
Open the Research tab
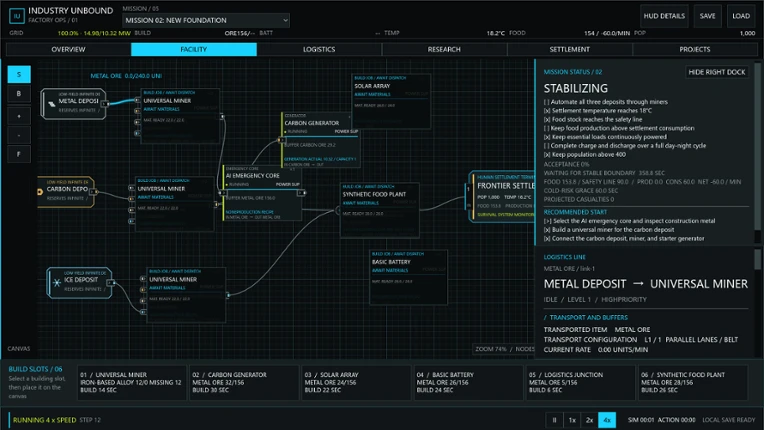tap(444, 49)
